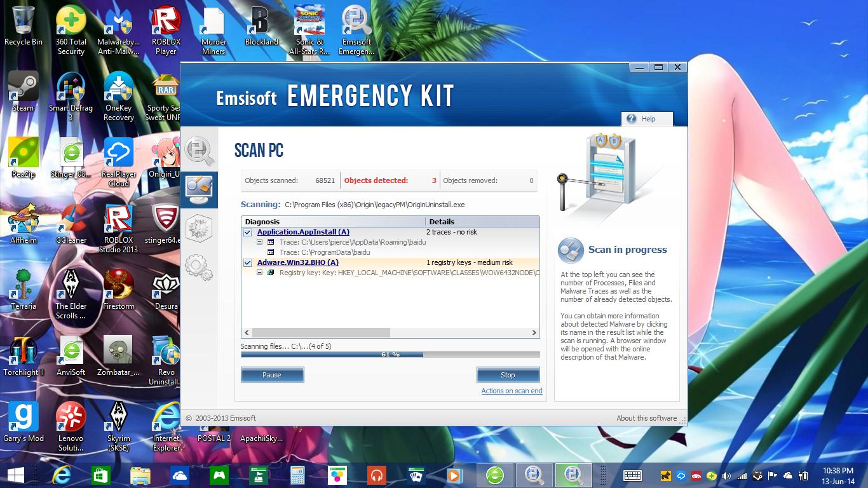Select the Garry's Mod desktop icon
The image size is (868, 488).
point(24,423)
